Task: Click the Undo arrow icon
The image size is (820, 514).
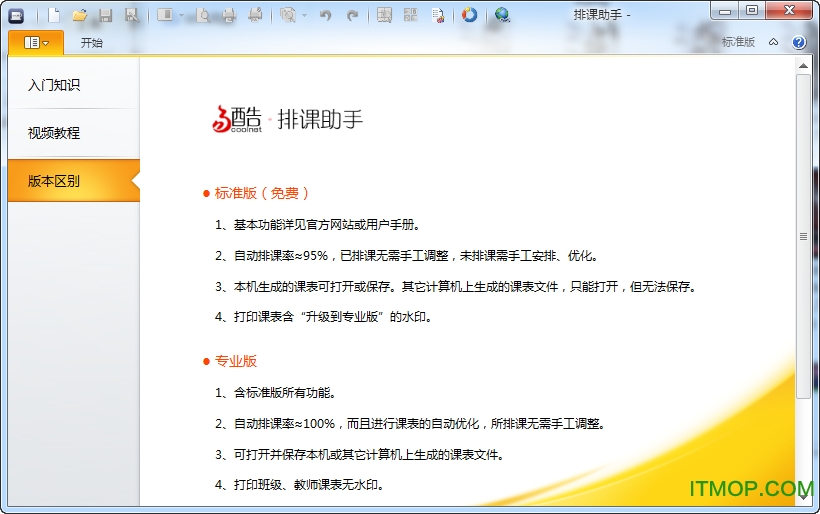Action: pyautogui.click(x=326, y=15)
